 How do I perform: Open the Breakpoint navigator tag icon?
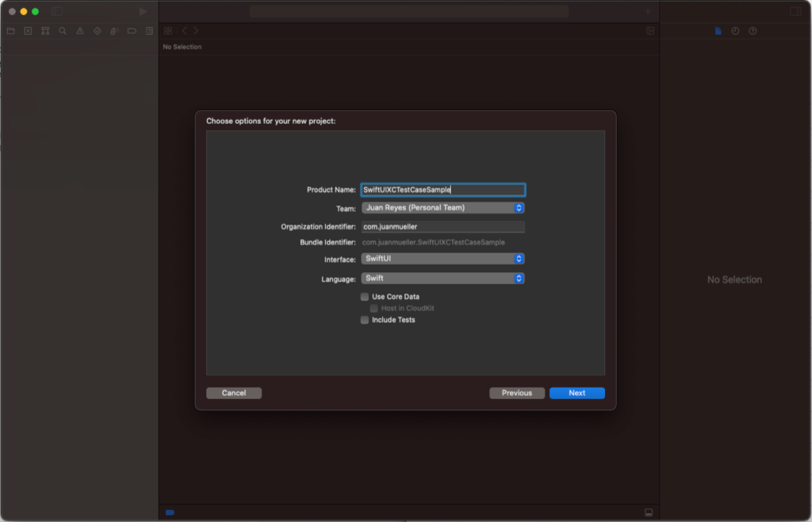tap(132, 31)
